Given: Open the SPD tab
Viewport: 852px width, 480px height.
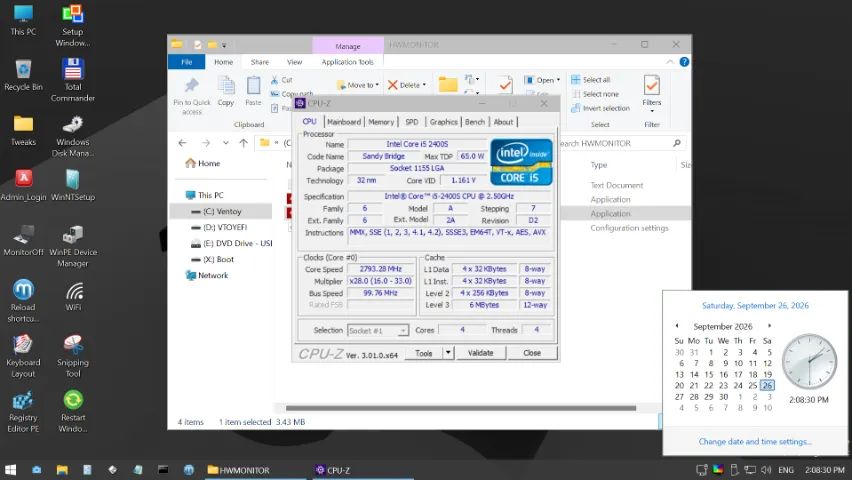Looking at the screenshot, I should pyautogui.click(x=412, y=122).
